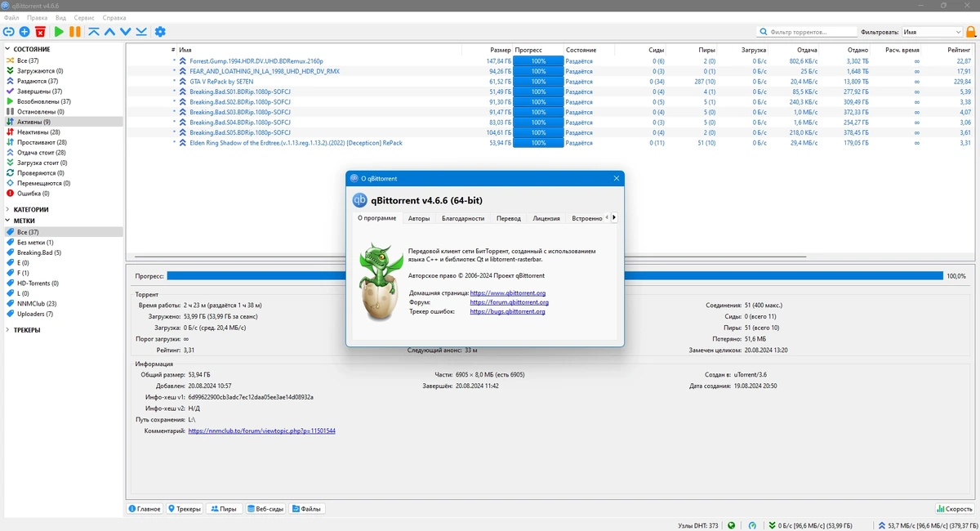This screenshot has width=980, height=531.
Task: Add torrent link using chain icon
Action: (9, 32)
